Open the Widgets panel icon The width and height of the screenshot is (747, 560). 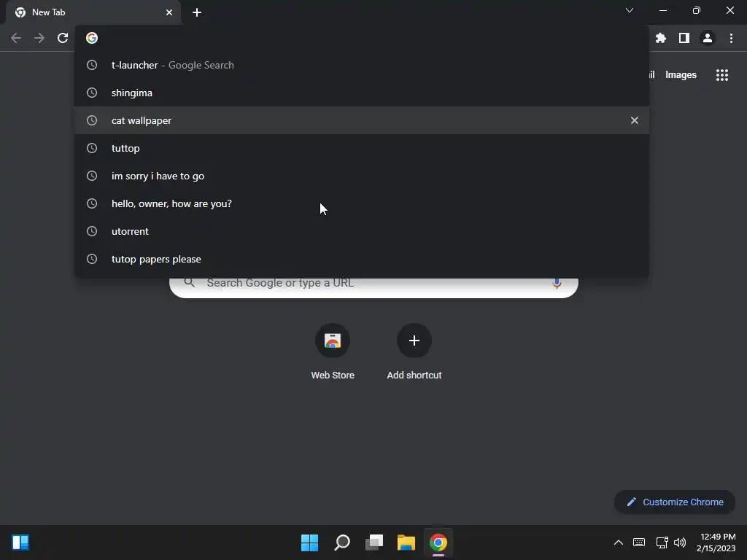click(20, 542)
